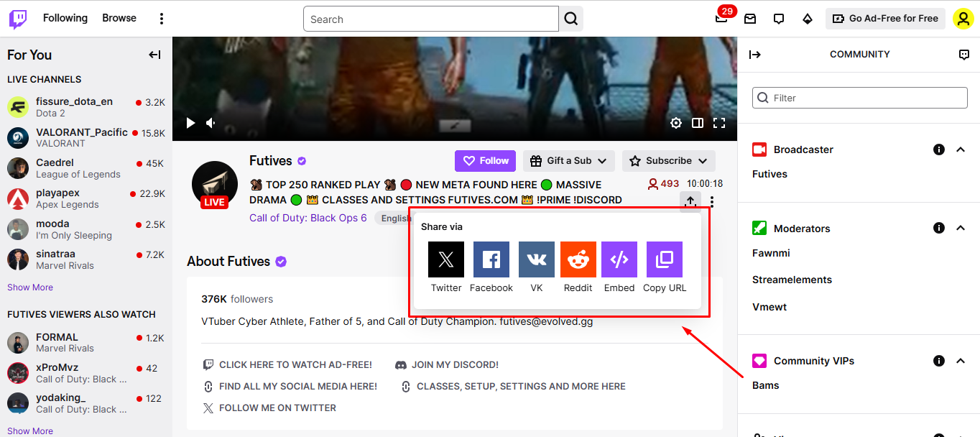The height and width of the screenshot is (437, 980).
Task: Open fissure_dota_en live channel
Action: pyautogui.click(x=86, y=107)
